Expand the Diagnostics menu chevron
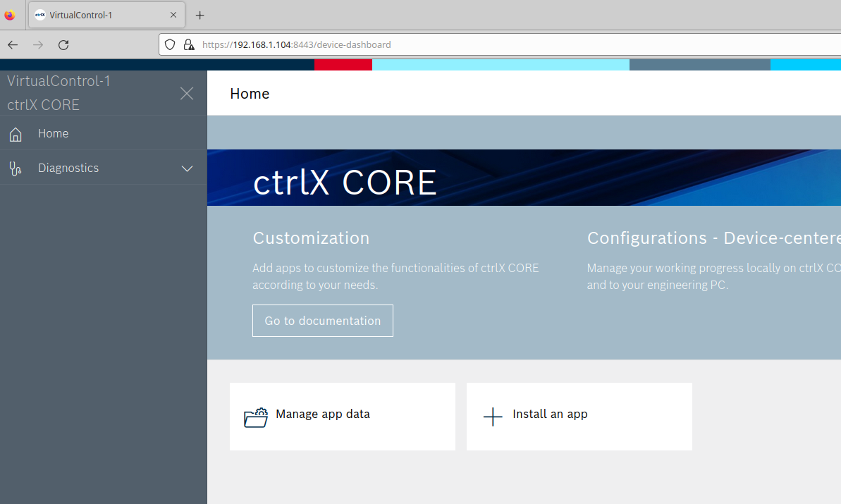 point(187,168)
